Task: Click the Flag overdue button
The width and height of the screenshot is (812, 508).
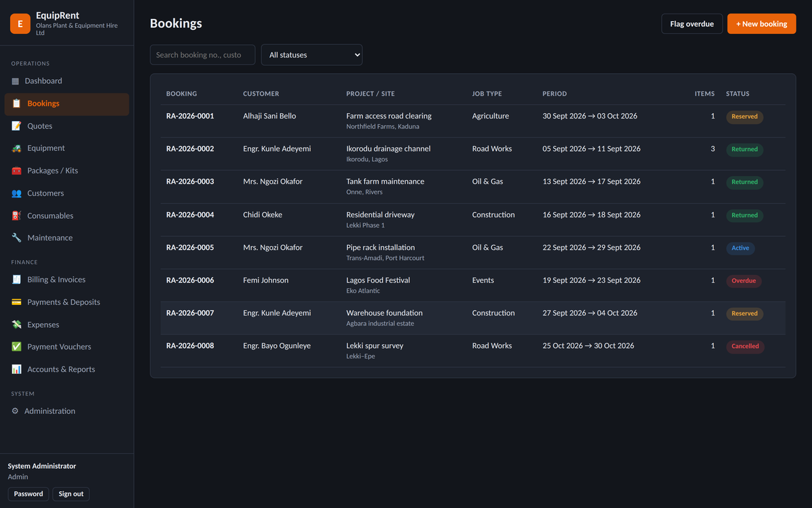Action: point(692,24)
